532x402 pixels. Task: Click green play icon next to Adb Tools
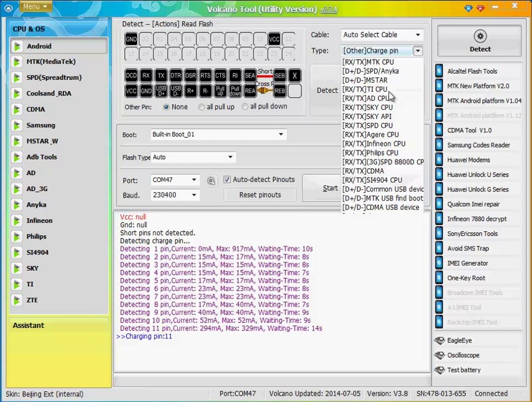[17, 157]
